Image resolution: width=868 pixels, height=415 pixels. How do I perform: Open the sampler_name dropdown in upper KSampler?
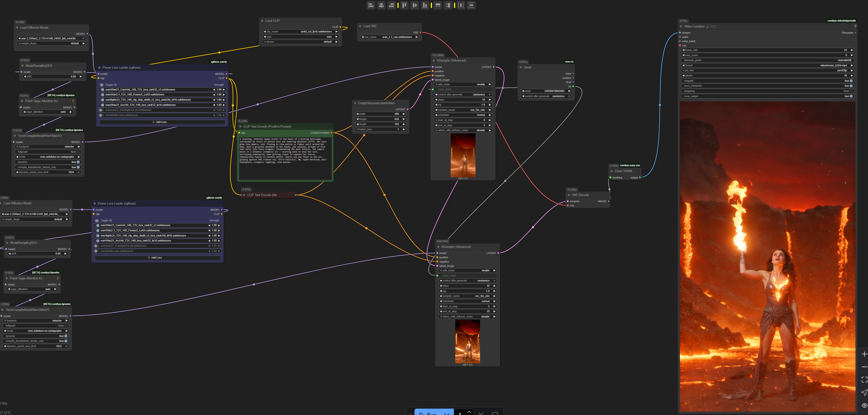pos(463,110)
